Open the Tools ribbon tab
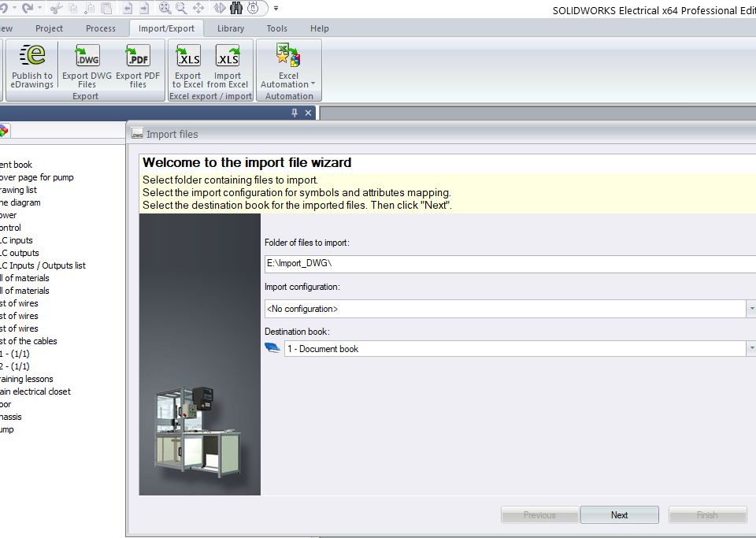 tap(276, 28)
